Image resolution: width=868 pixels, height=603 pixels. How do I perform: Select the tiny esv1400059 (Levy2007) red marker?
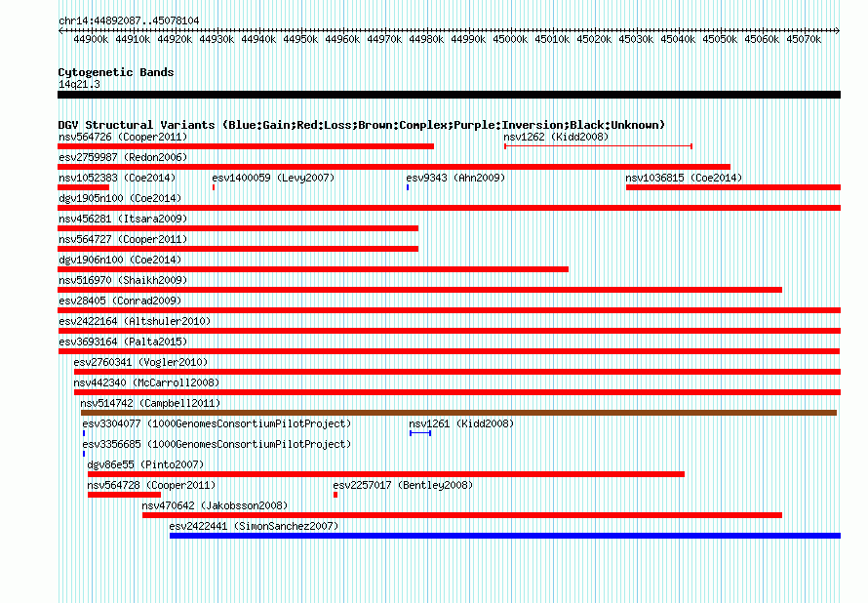214,187
